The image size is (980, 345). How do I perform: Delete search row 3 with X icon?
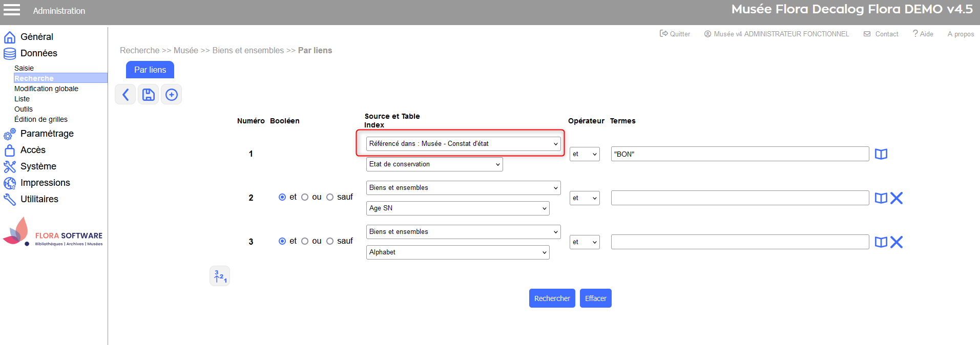coord(896,242)
